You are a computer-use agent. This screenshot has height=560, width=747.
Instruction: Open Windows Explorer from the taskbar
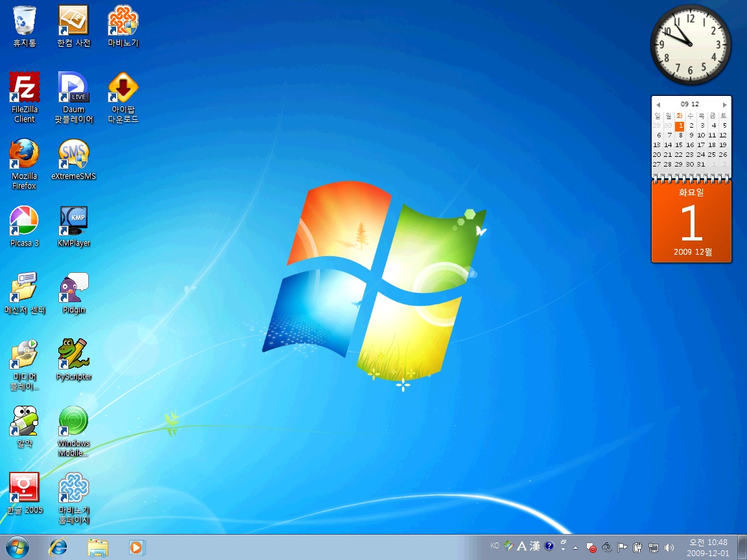pos(98,548)
